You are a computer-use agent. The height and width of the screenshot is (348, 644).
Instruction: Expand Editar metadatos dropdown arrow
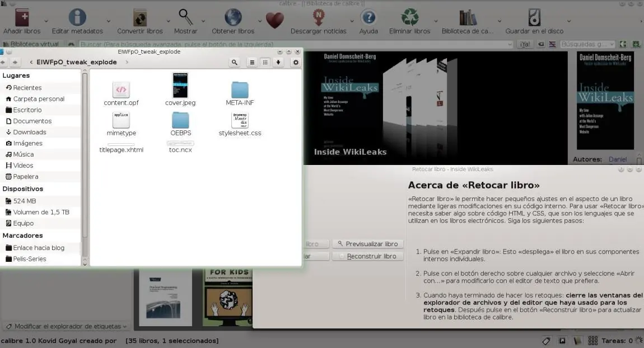click(109, 21)
